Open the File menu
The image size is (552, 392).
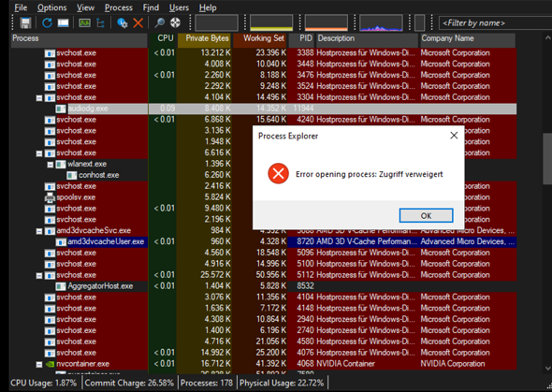click(21, 7)
